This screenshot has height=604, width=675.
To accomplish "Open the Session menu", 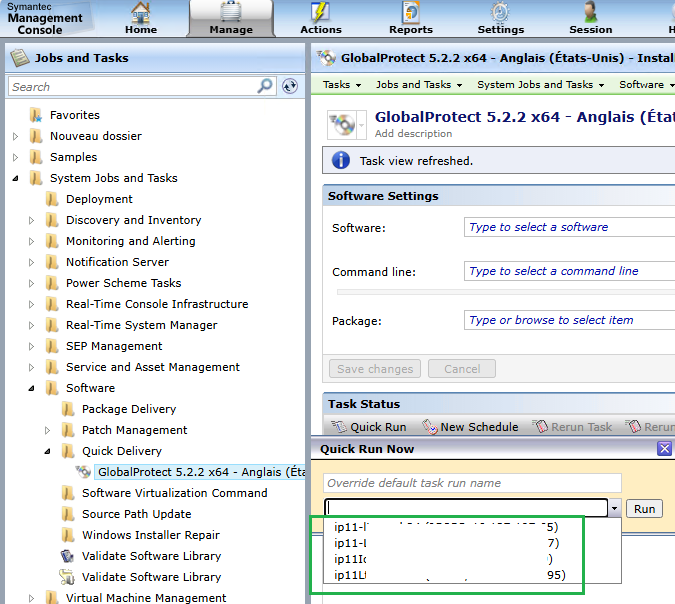I will [591, 19].
